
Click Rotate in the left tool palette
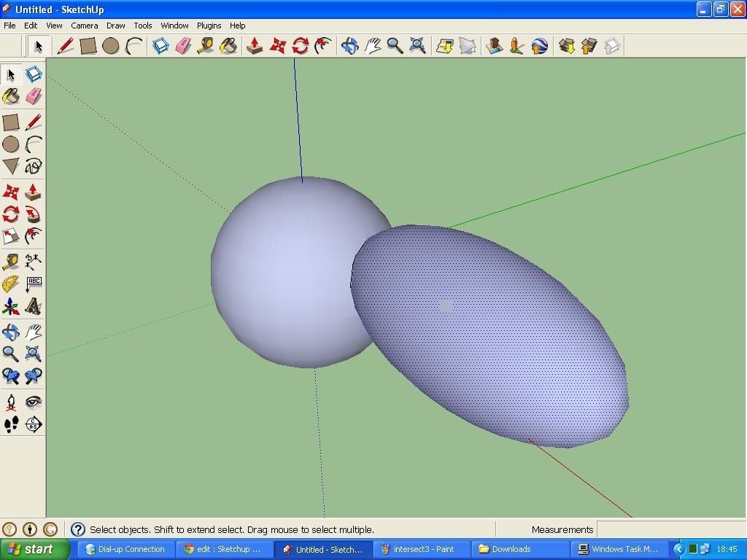point(10,214)
